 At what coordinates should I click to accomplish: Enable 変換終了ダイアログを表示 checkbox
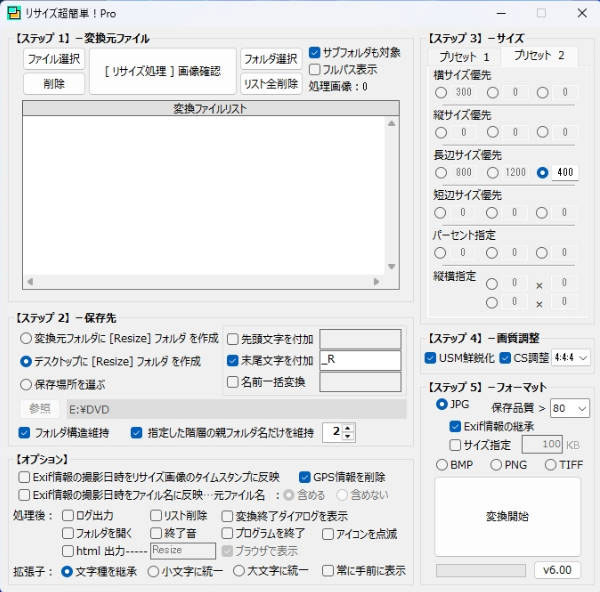(x=227, y=516)
